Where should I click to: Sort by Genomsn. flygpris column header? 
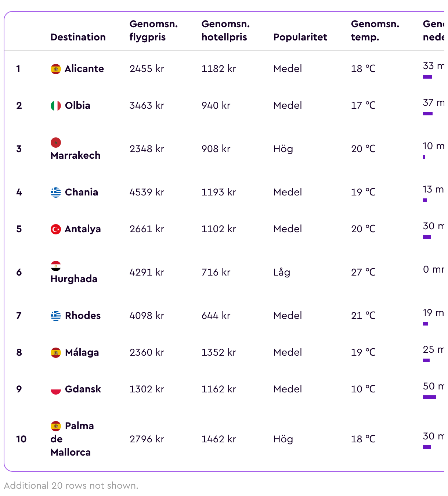point(153,30)
